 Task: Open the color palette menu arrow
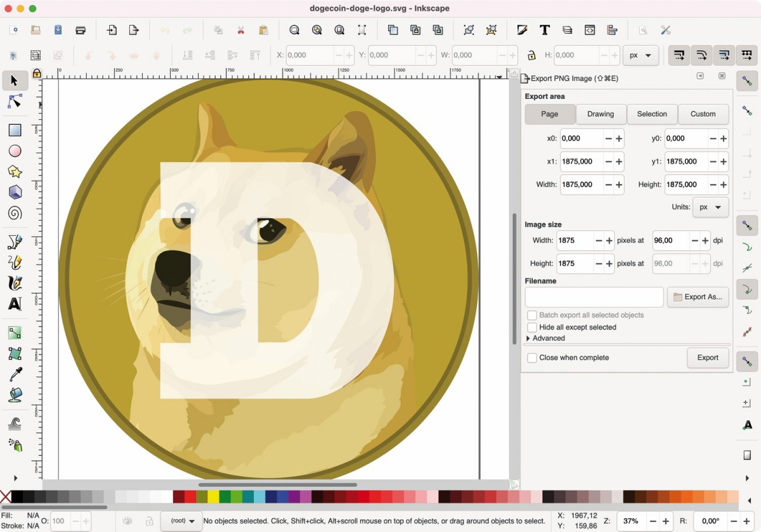[x=750, y=501]
